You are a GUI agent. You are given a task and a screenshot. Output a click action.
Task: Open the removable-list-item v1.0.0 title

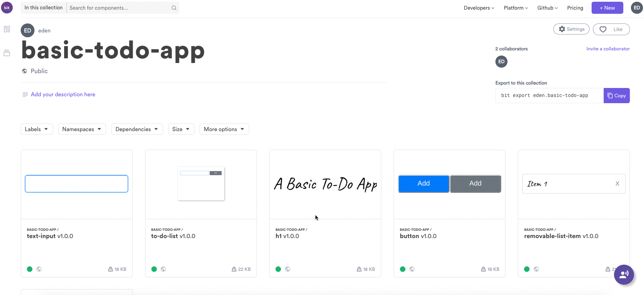point(561,236)
